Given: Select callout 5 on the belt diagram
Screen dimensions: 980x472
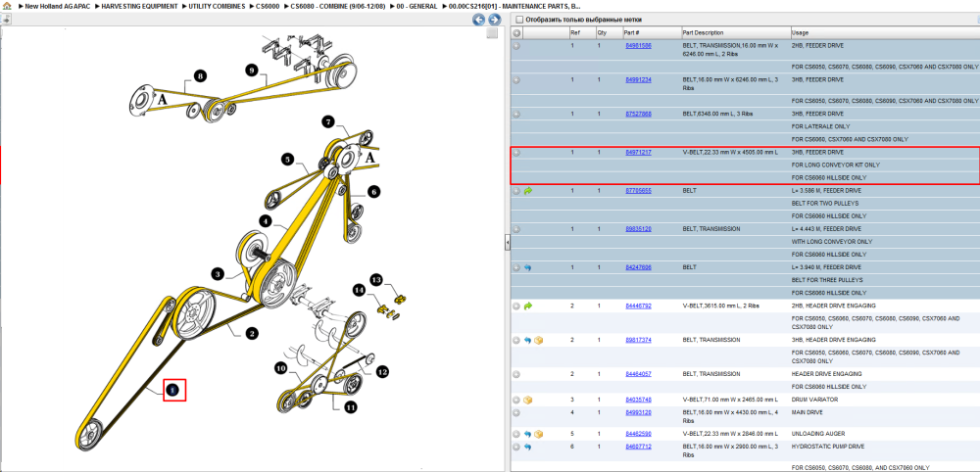Looking at the screenshot, I should coord(287,160).
